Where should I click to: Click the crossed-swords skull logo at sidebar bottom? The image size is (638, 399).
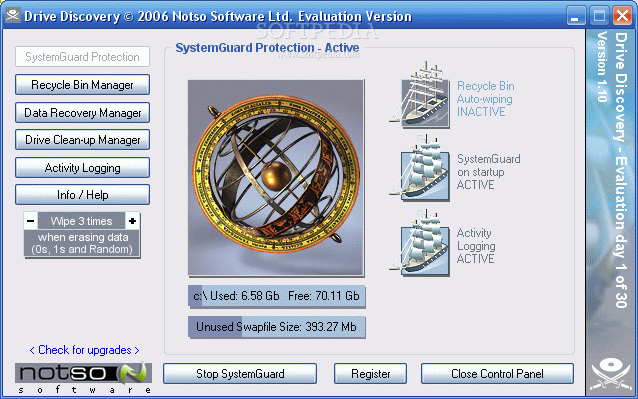coord(611,374)
